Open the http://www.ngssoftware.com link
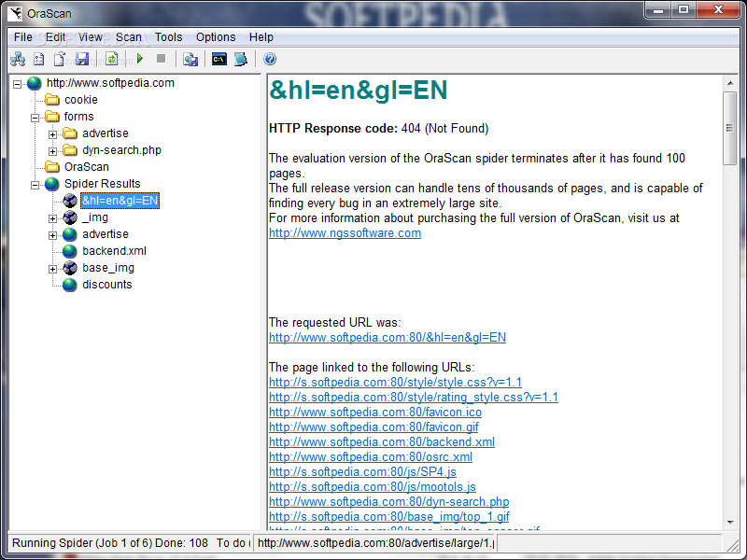This screenshot has width=747, height=560. pyautogui.click(x=345, y=233)
